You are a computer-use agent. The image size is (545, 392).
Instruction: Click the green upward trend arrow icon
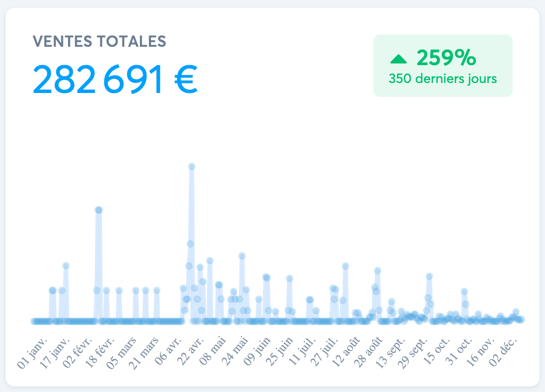[399, 58]
